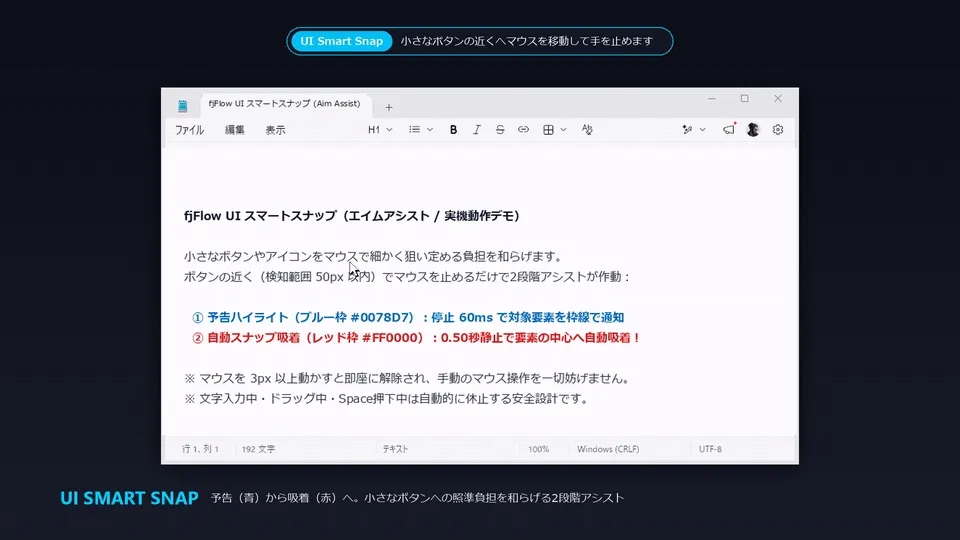Click the UI SMART SNAP title at bottom
Viewport: 960px width, 540px height.
tap(129, 498)
